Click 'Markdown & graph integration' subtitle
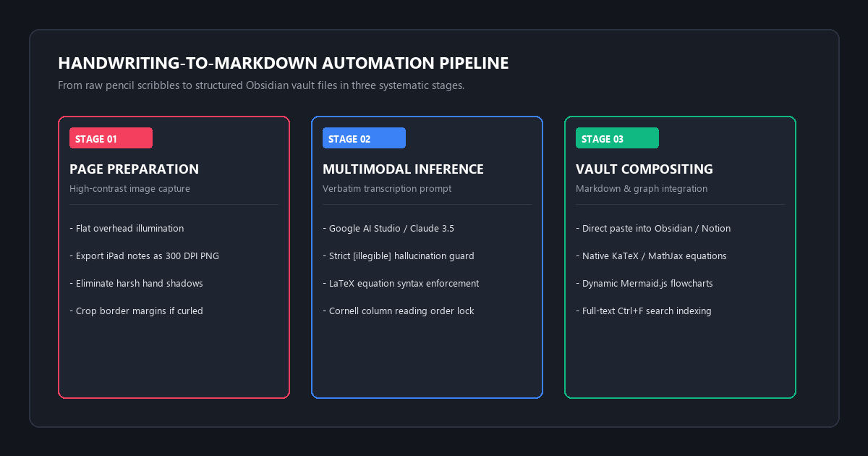The width and height of the screenshot is (868, 456). click(642, 189)
